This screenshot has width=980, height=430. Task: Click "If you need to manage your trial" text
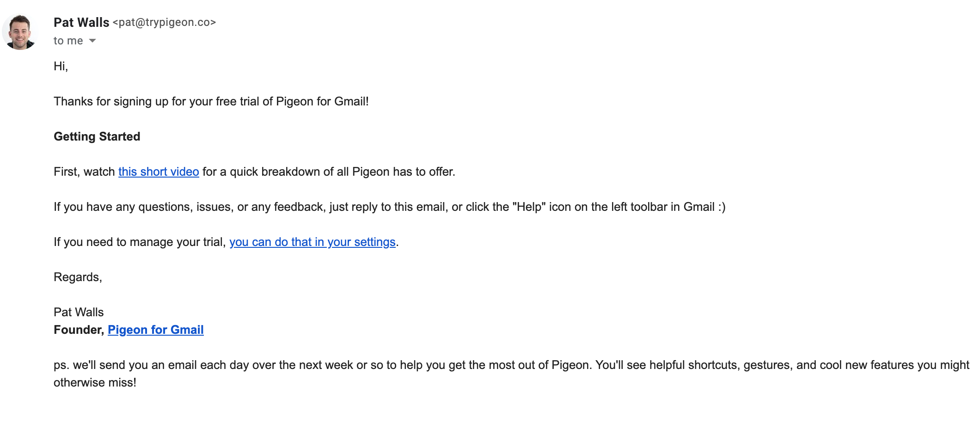139,242
